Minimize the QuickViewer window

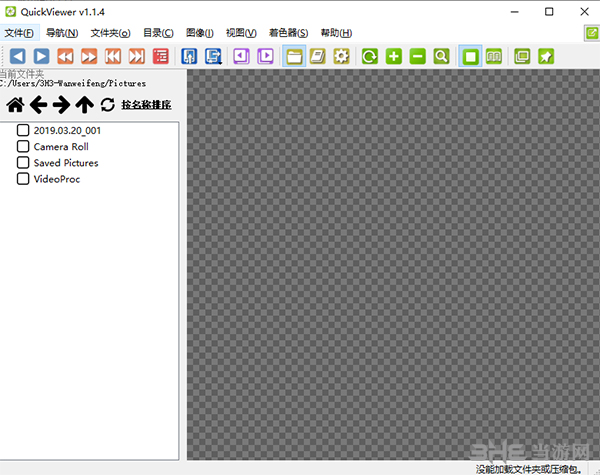coord(515,12)
